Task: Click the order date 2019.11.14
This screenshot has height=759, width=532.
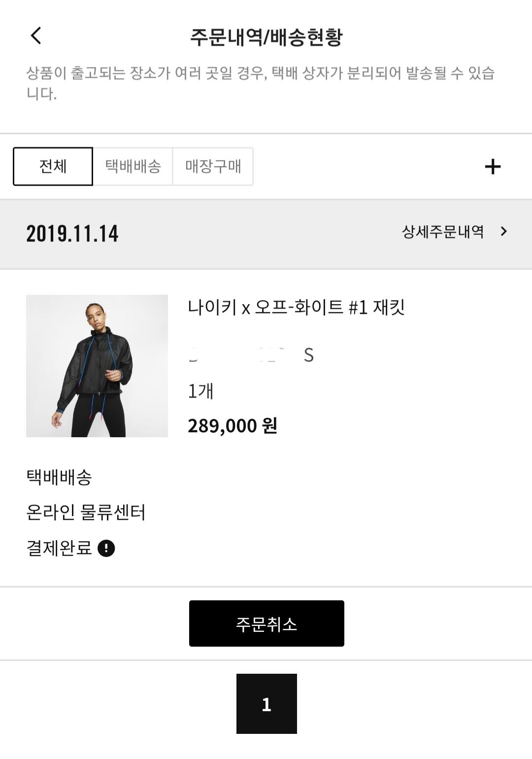Action: [x=72, y=234]
